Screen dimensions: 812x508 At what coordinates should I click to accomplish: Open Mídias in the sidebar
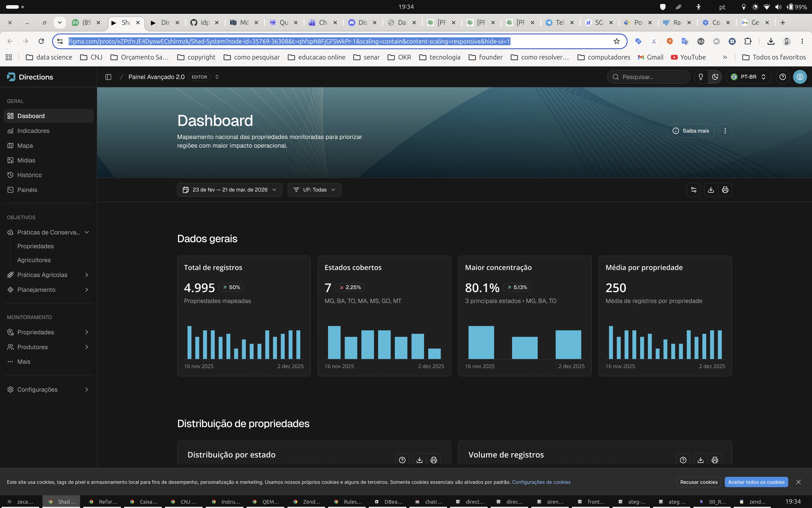(49, 160)
